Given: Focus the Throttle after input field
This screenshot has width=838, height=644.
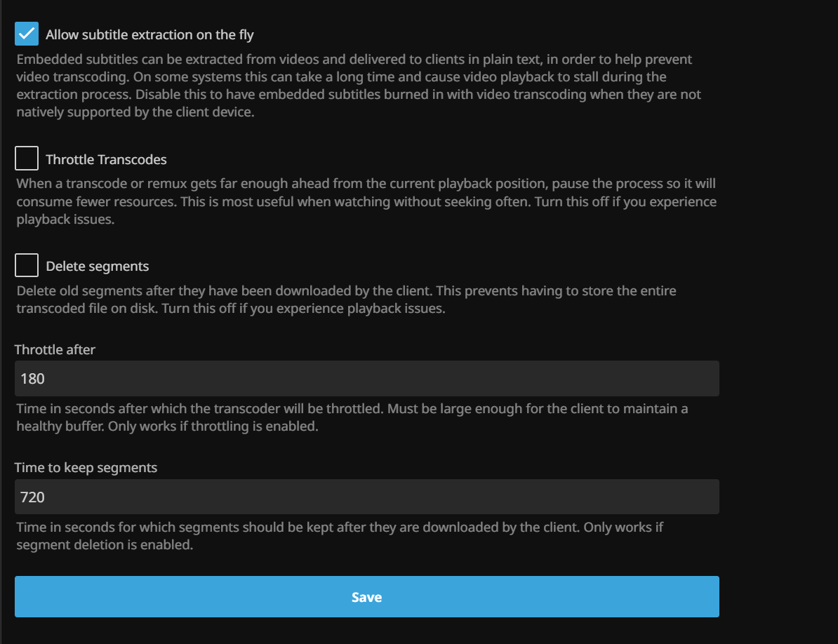Looking at the screenshot, I should click(x=366, y=379).
